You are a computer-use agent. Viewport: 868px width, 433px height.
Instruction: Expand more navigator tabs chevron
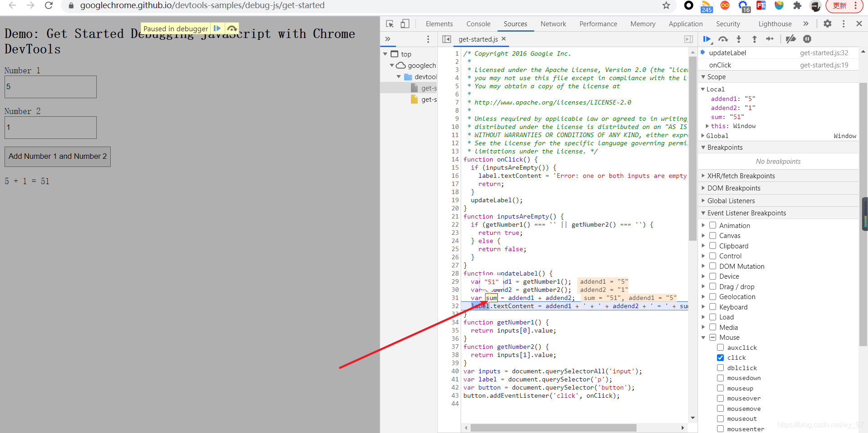tap(387, 39)
